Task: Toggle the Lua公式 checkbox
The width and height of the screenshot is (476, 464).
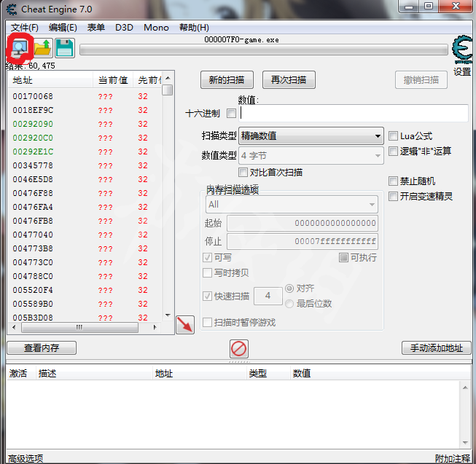Action: click(394, 136)
